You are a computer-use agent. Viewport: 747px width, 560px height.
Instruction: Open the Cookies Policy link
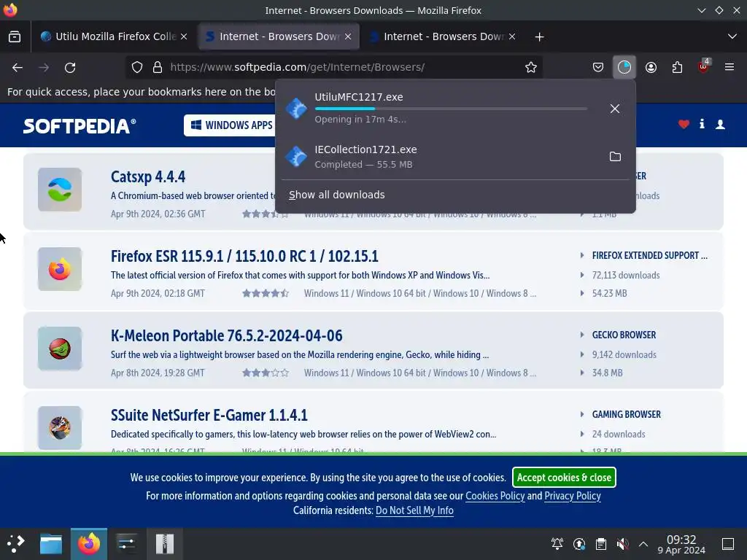click(495, 496)
